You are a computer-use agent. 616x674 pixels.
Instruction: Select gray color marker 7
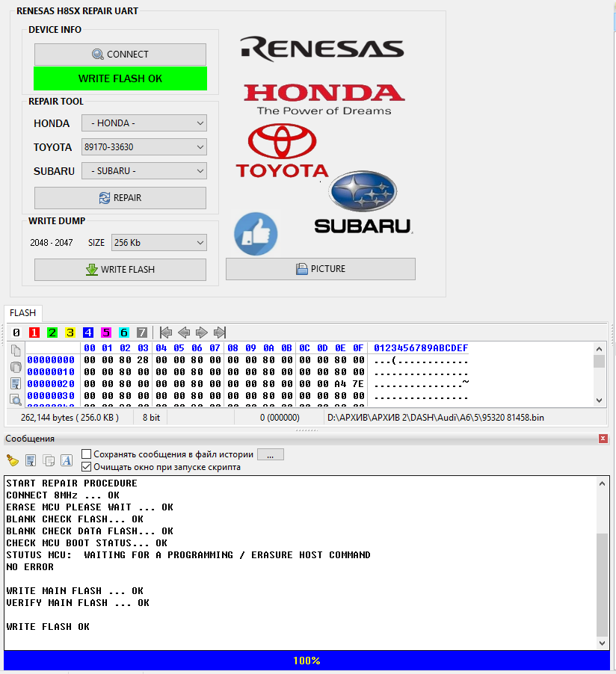[x=142, y=333]
